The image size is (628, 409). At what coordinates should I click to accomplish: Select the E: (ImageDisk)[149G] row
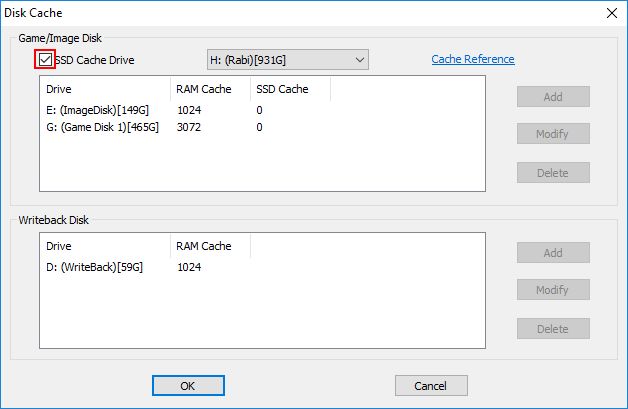coord(262,110)
